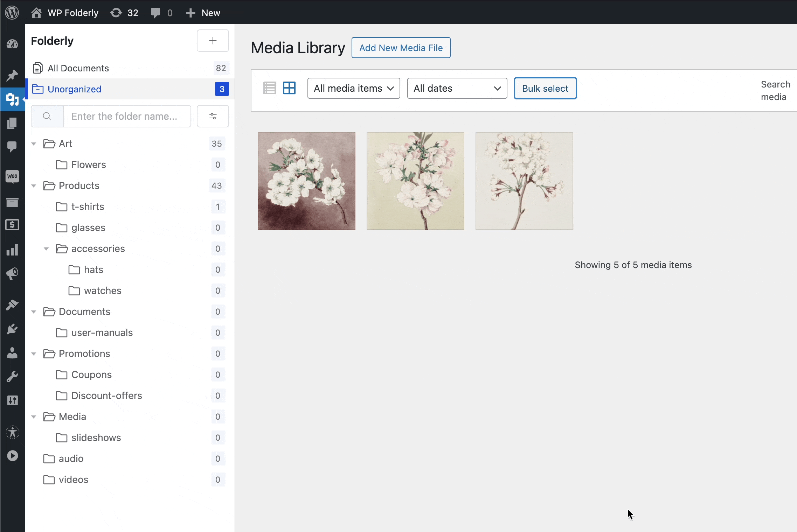
Task: Collapse the Products folder
Action: [34, 186]
